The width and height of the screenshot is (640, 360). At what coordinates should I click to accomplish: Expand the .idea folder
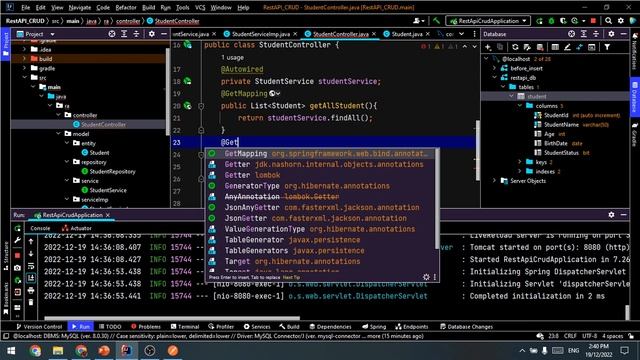point(24,49)
